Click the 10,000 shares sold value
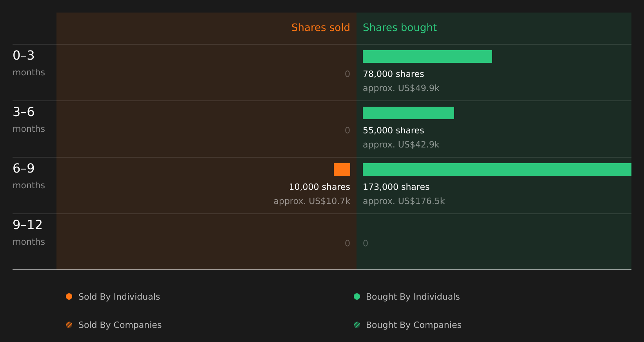This screenshot has height=342, width=644. click(320, 187)
